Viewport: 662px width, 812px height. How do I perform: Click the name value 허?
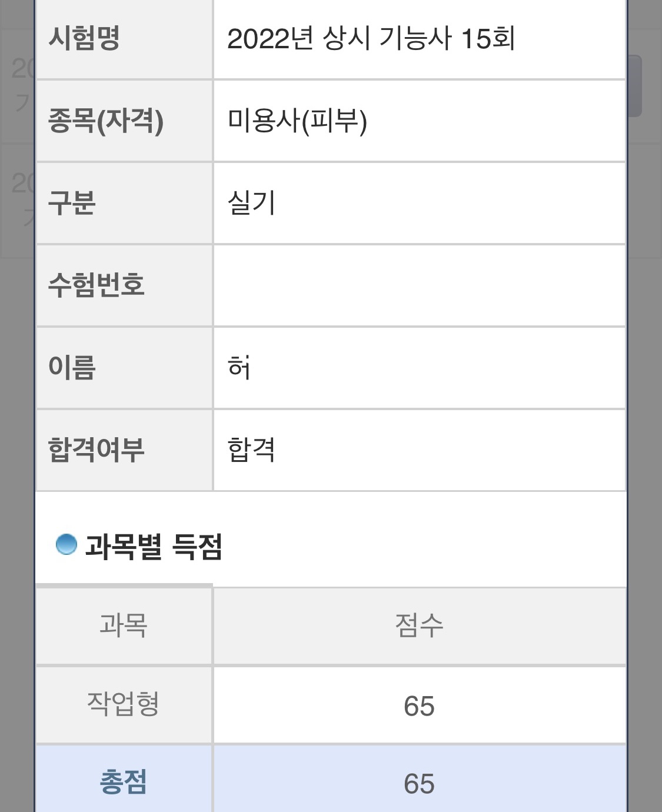click(239, 367)
